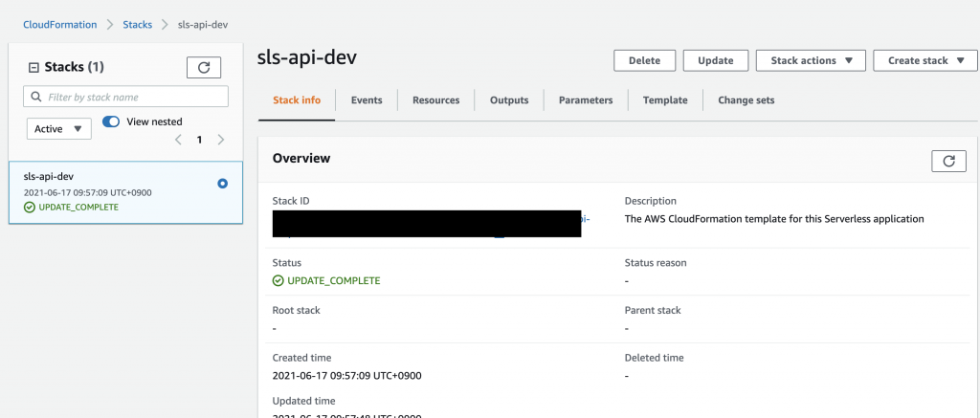Open the Outputs tab
980x418 pixels.
pyautogui.click(x=509, y=100)
